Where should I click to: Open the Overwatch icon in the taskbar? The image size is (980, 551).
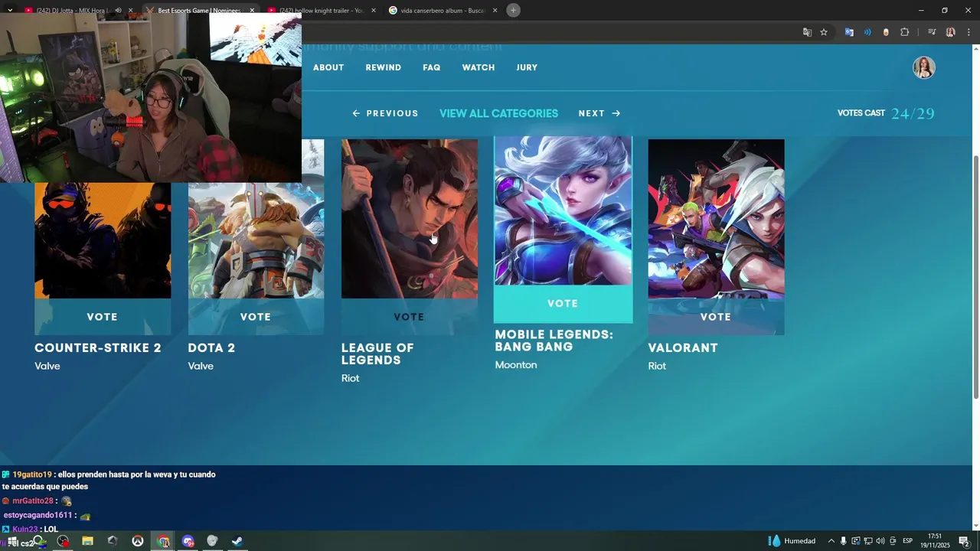tap(138, 541)
